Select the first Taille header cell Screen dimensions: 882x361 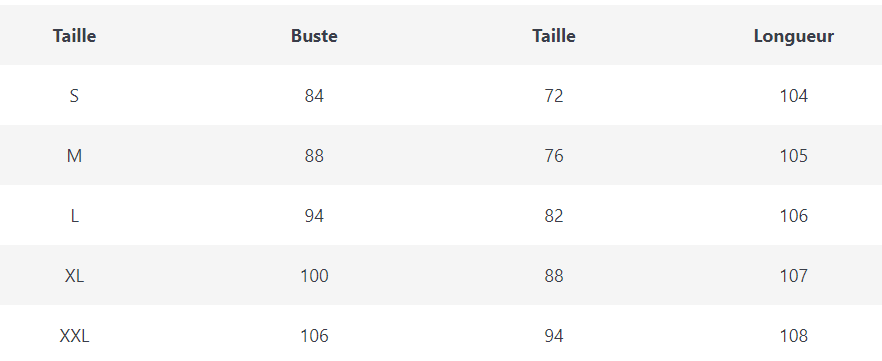[x=74, y=36]
